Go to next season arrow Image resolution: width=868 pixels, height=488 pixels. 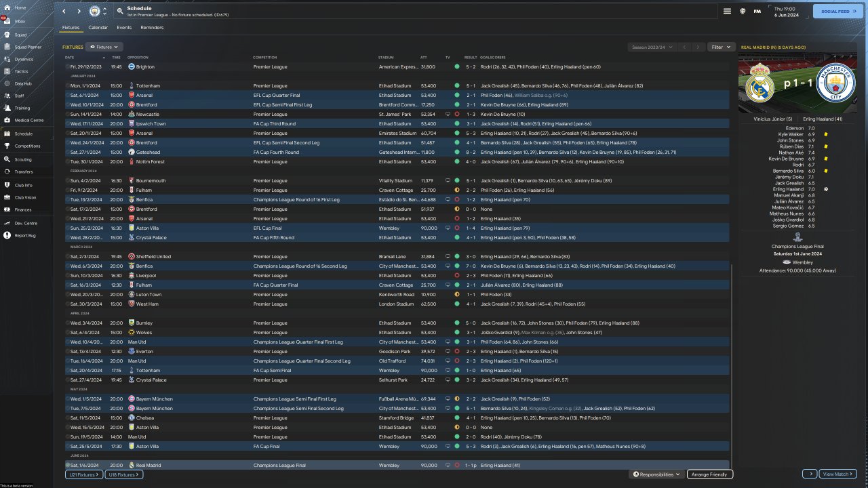pos(698,47)
